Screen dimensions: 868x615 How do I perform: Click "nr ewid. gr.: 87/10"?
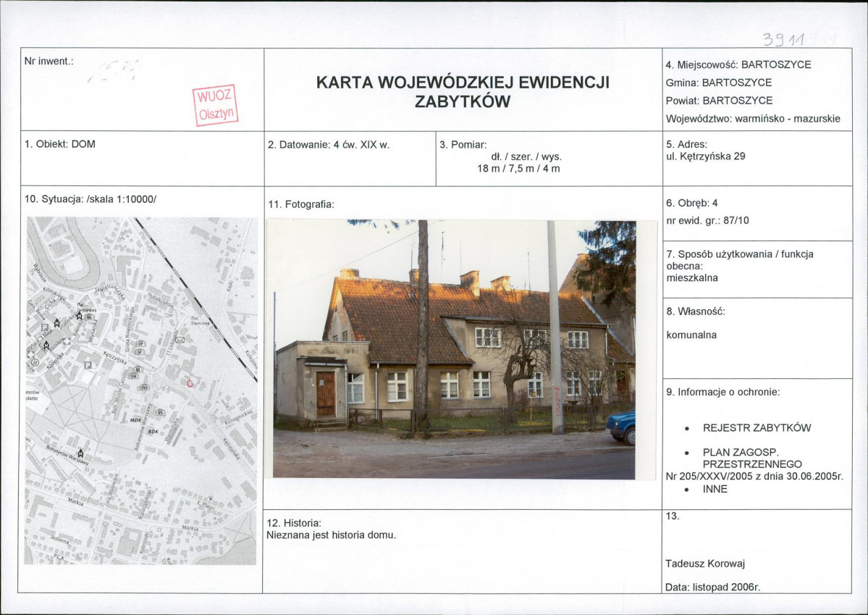tap(707, 220)
